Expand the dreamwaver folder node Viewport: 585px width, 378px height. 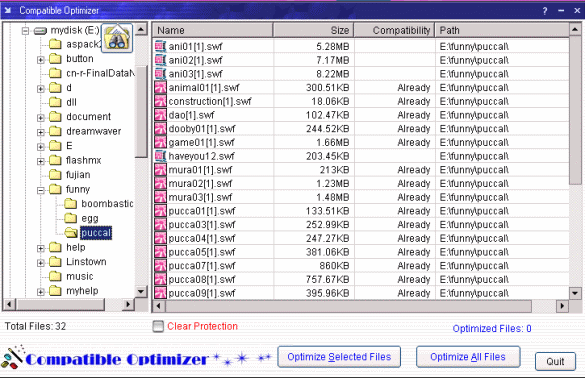tap(41, 132)
